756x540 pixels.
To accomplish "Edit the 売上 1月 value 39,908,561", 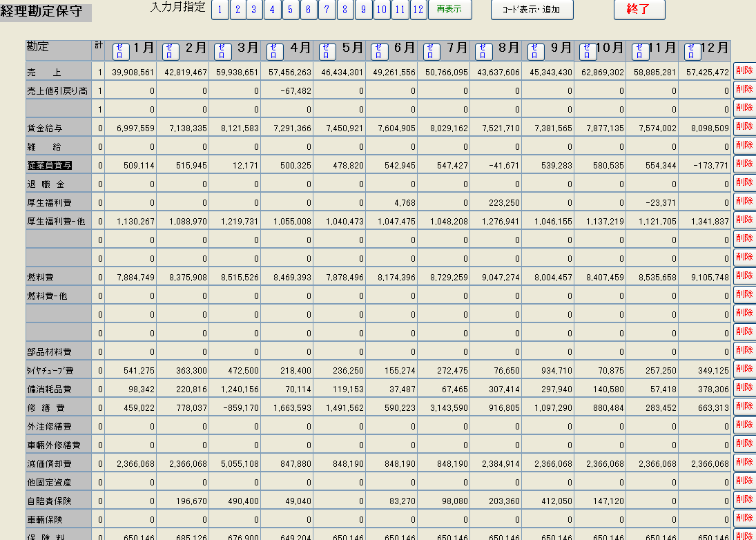I will (131, 72).
